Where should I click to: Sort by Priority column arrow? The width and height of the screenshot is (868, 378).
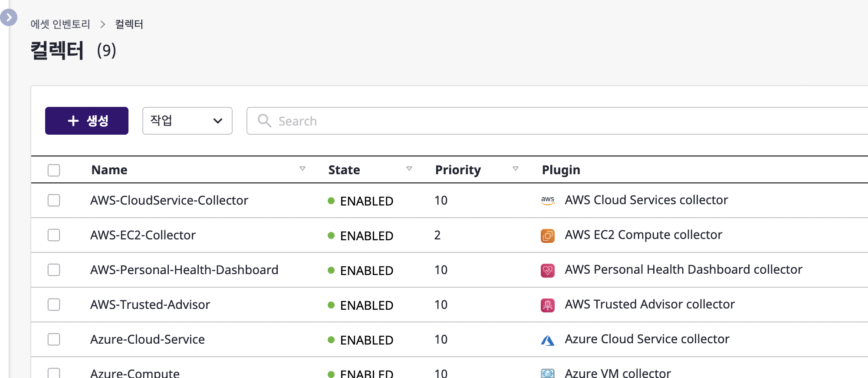[516, 169]
